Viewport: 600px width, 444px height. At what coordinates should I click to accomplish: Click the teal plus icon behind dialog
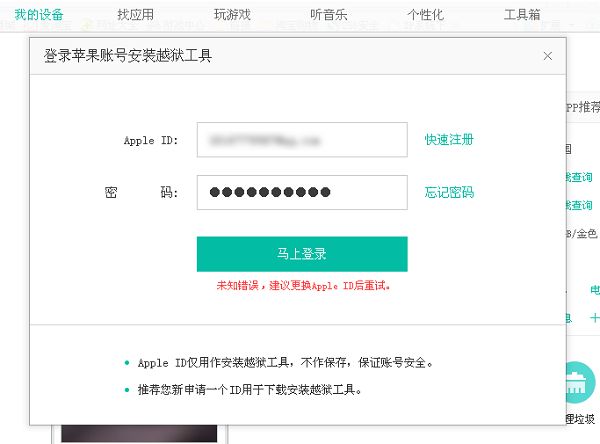pos(595,318)
